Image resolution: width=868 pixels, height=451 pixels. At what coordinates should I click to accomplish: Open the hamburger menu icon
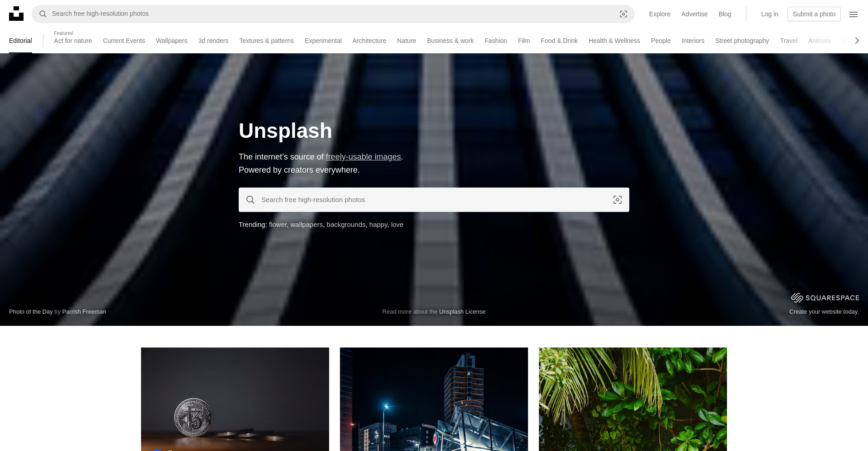point(854,14)
